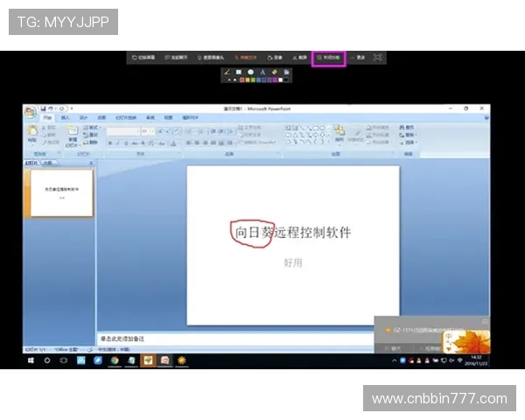Click the Undo icon in quick access toolbar
The width and height of the screenshot is (525, 420).
pyautogui.click(x=51, y=108)
